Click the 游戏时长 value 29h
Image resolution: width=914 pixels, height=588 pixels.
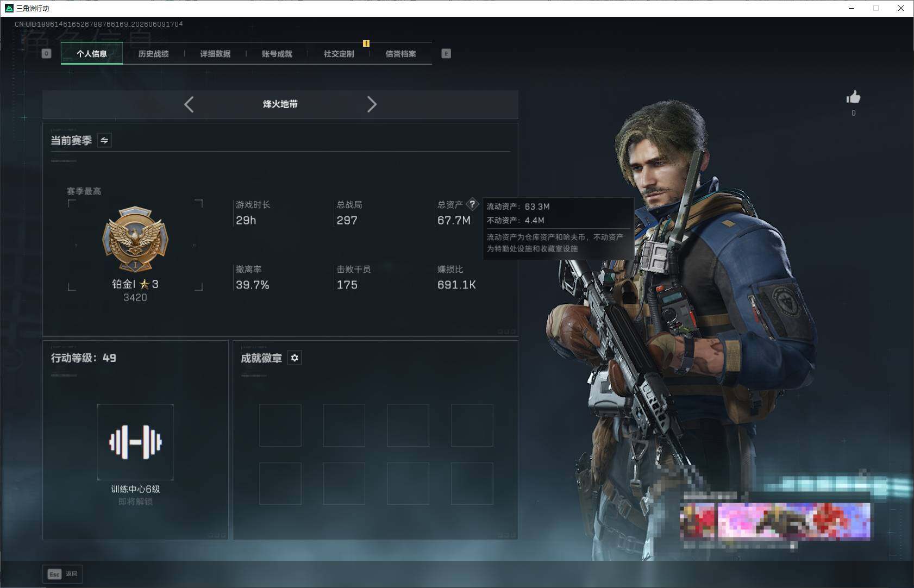point(246,220)
